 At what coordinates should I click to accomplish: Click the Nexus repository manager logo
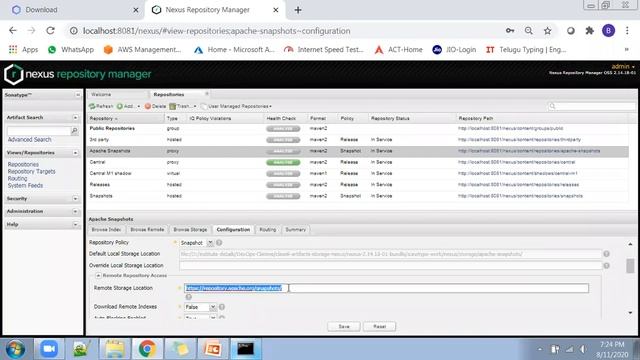[78, 74]
